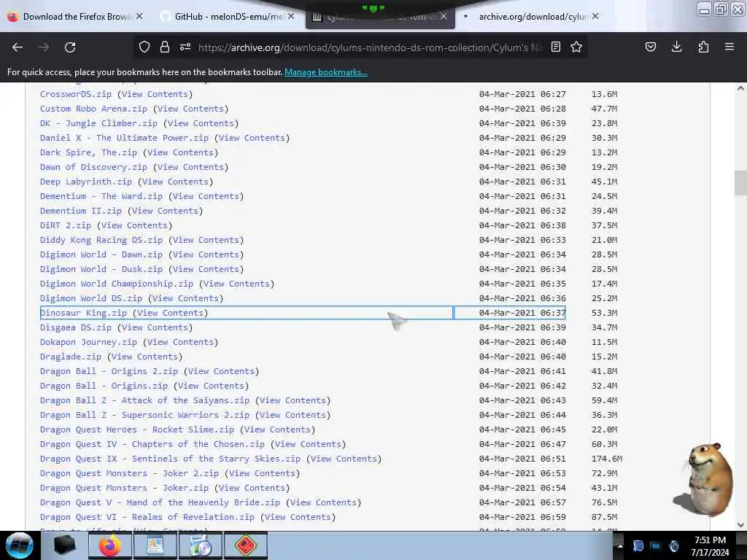The width and height of the screenshot is (747, 560).
Task: Open the black box taskbar application
Action: pos(64,545)
